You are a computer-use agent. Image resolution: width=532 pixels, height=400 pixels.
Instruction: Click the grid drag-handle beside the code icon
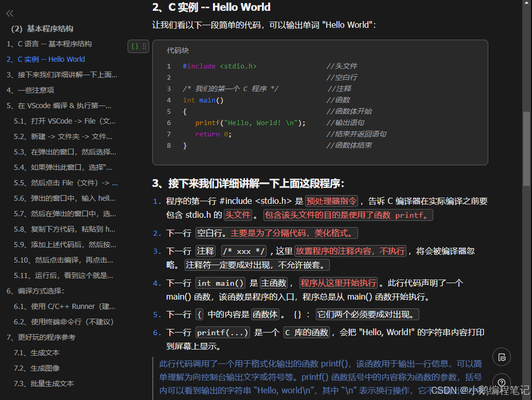pyautogui.click(x=143, y=46)
